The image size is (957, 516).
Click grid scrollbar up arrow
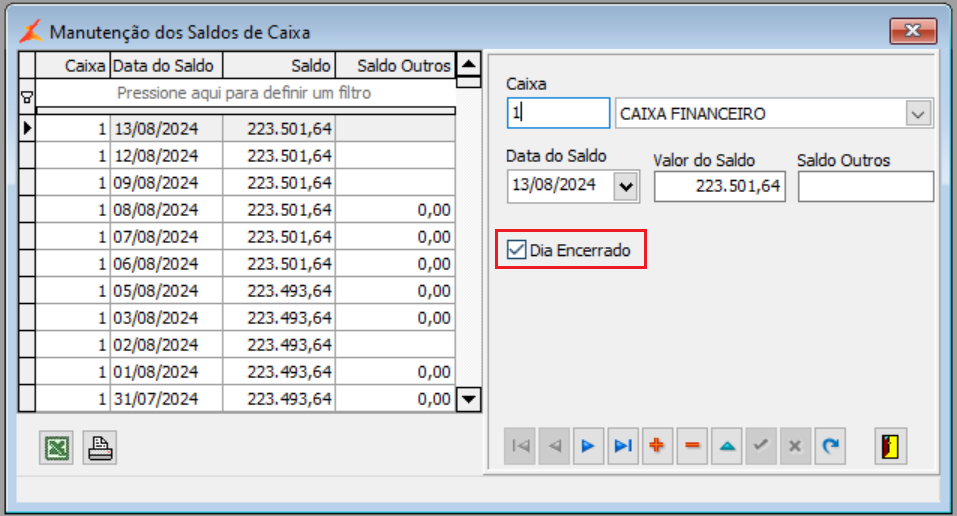tap(469, 64)
